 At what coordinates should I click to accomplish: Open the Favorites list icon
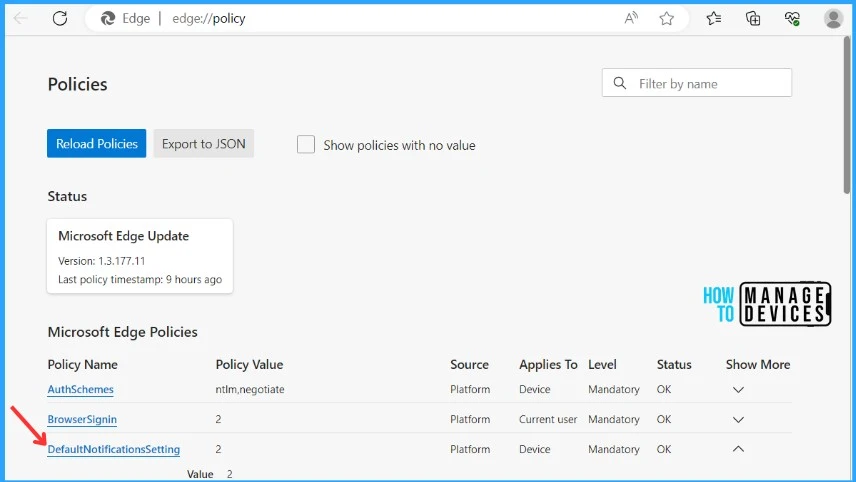[714, 19]
